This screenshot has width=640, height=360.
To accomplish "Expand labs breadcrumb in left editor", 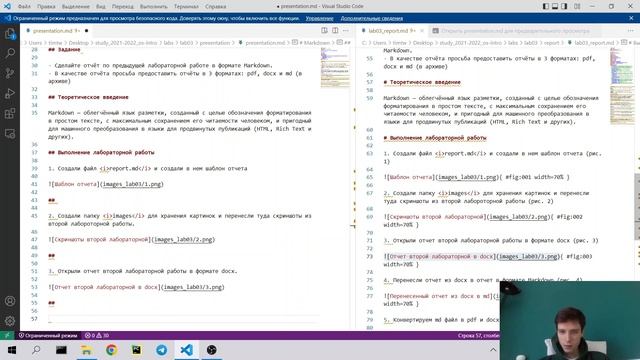I will (169, 43).
